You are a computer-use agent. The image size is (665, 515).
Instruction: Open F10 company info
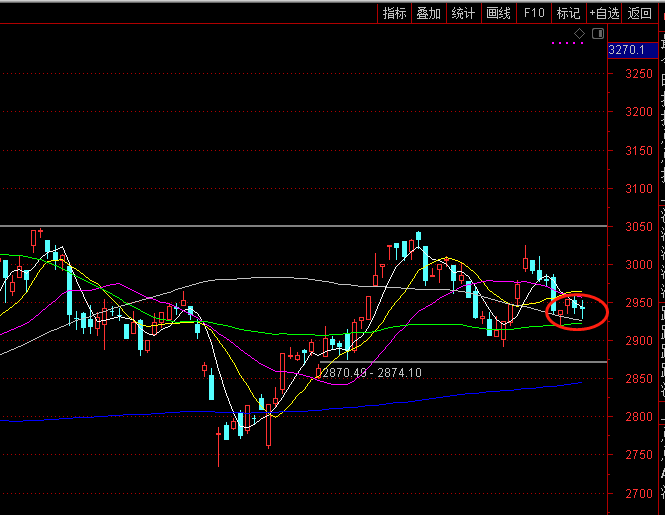534,13
